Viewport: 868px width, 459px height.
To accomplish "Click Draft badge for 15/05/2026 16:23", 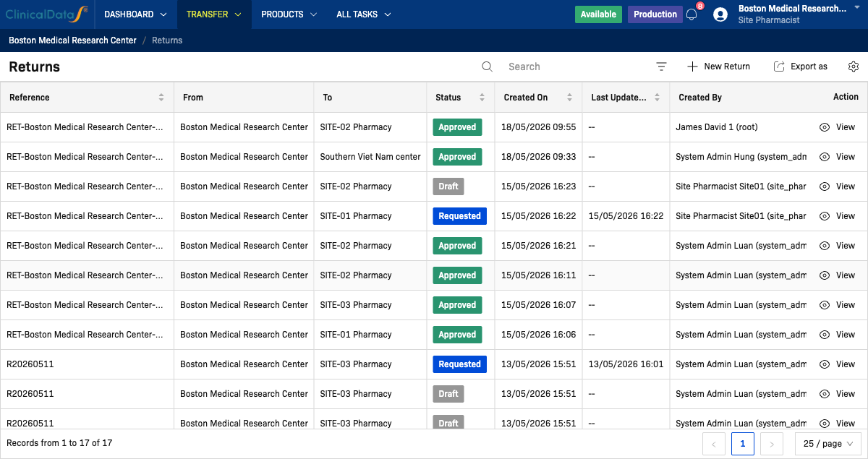I will tap(448, 186).
